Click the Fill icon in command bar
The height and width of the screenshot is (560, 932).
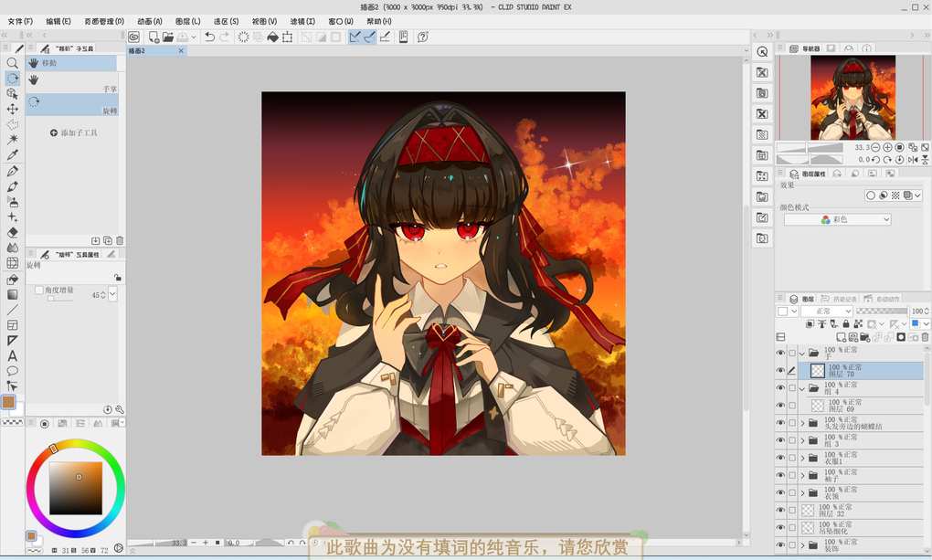click(x=272, y=37)
